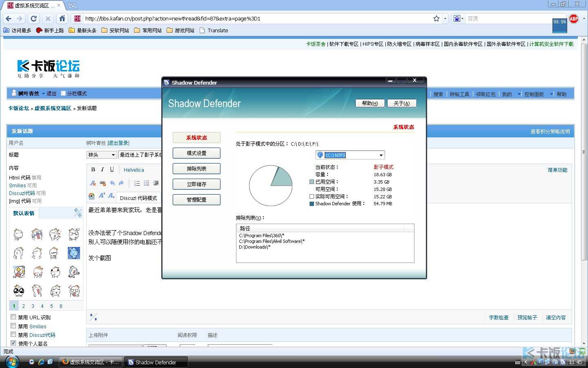Select 排除列表 in Shadow Defender sidebar
This screenshot has width=588, height=368.
coord(196,168)
